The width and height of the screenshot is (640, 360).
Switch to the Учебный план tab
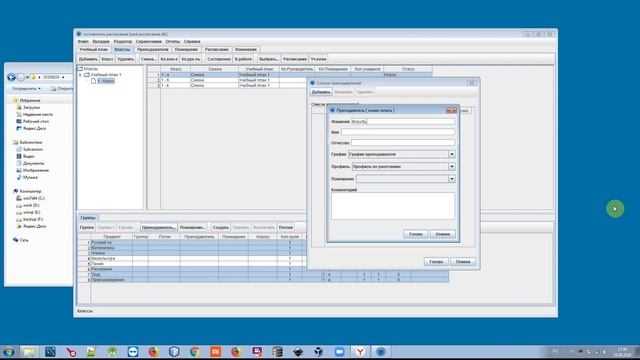coord(93,49)
